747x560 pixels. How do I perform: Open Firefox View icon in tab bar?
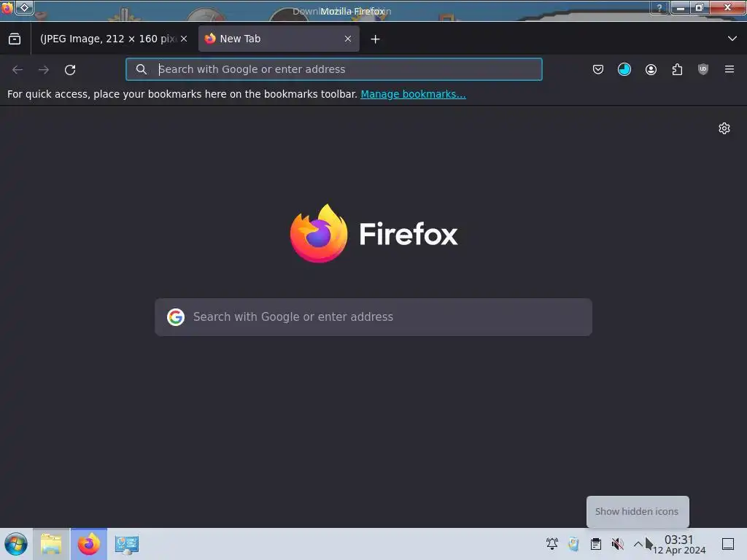pyautogui.click(x=15, y=39)
